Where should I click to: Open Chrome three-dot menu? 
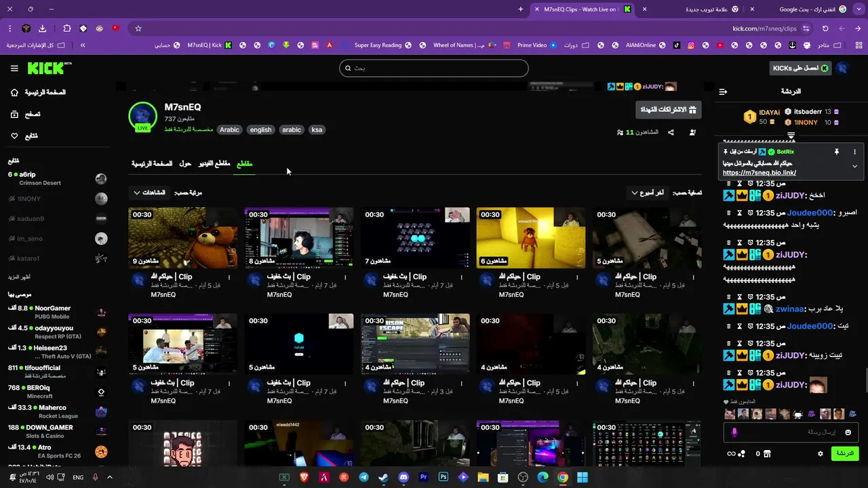[10, 28]
